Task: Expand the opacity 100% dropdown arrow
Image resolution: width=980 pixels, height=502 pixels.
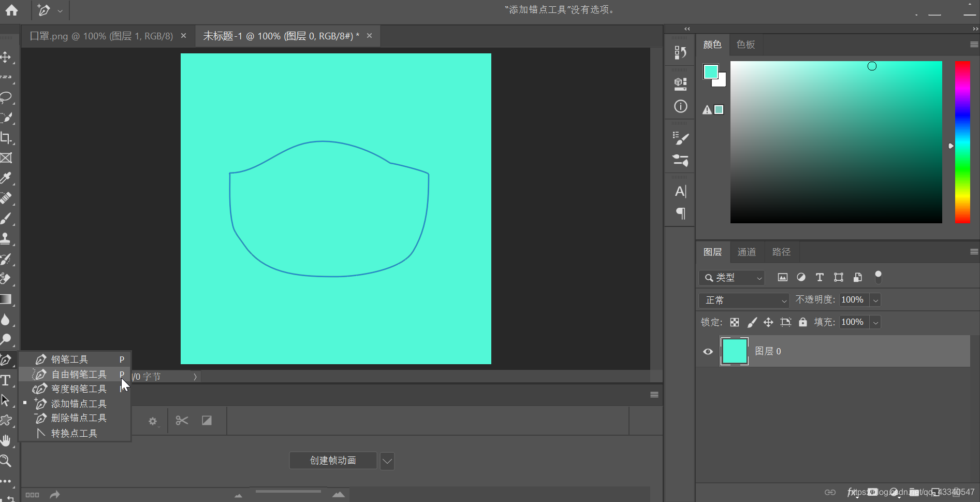Action: 875,300
